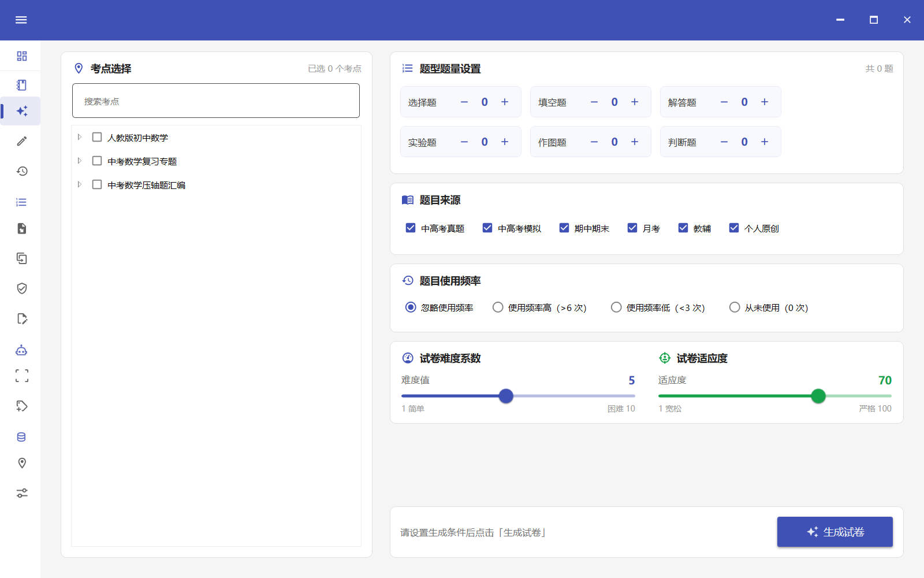The image size is (924, 578).
Task: Decrease 选择题 count with minus
Action: click(x=464, y=102)
